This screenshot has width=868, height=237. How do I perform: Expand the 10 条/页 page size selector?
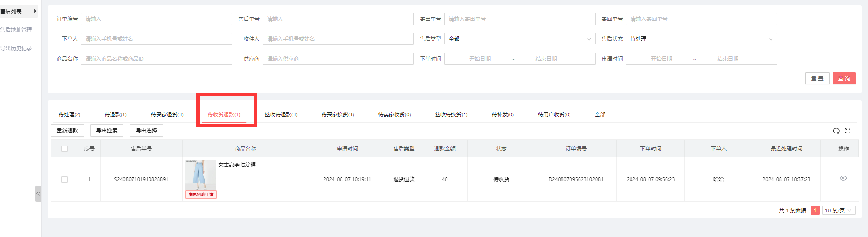(x=838, y=211)
